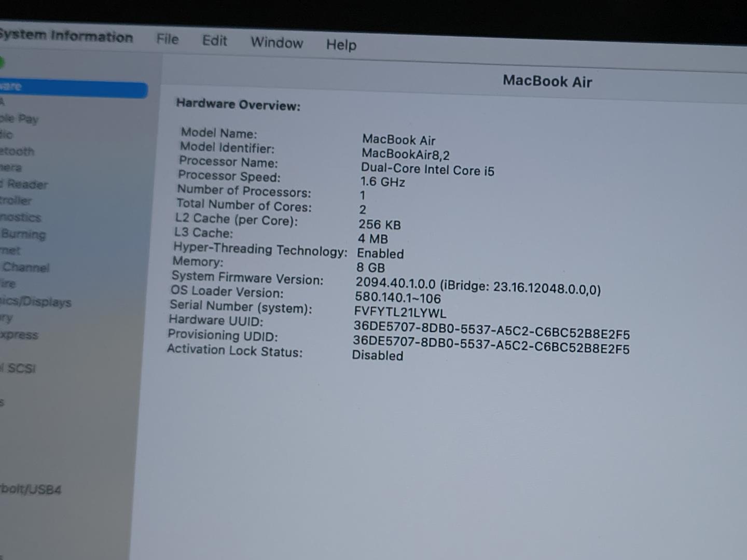Screen dimensions: 747x560
Task: Select Diagnostics in the sidebar
Action: tap(20, 217)
